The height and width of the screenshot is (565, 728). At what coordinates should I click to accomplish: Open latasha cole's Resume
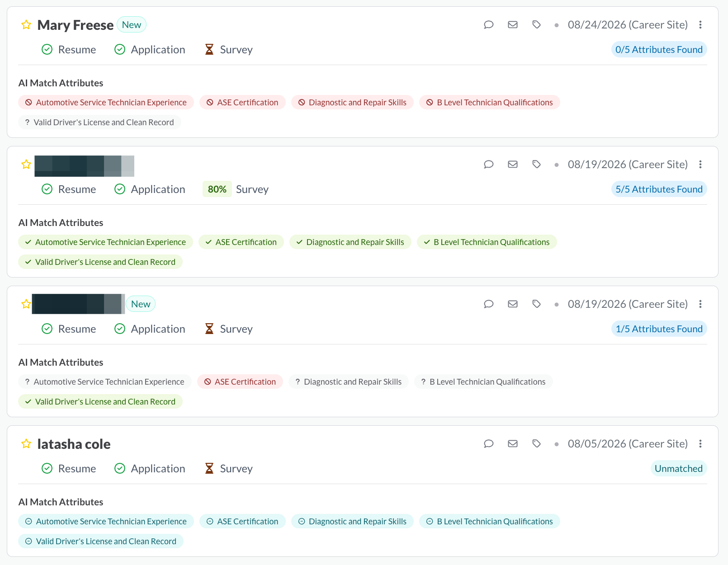point(69,469)
